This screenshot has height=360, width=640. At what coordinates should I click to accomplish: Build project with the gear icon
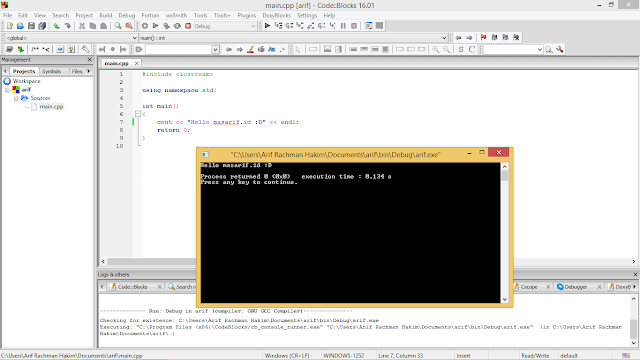(x=145, y=26)
